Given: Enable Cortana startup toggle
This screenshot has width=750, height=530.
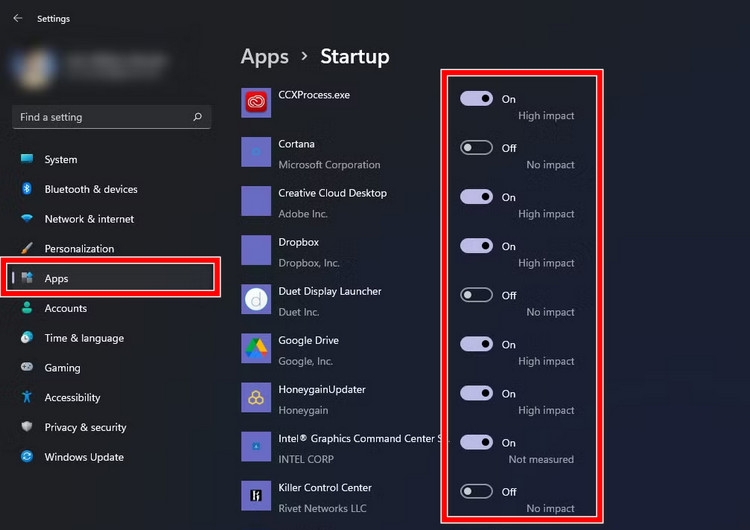Looking at the screenshot, I should pyautogui.click(x=476, y=148).
